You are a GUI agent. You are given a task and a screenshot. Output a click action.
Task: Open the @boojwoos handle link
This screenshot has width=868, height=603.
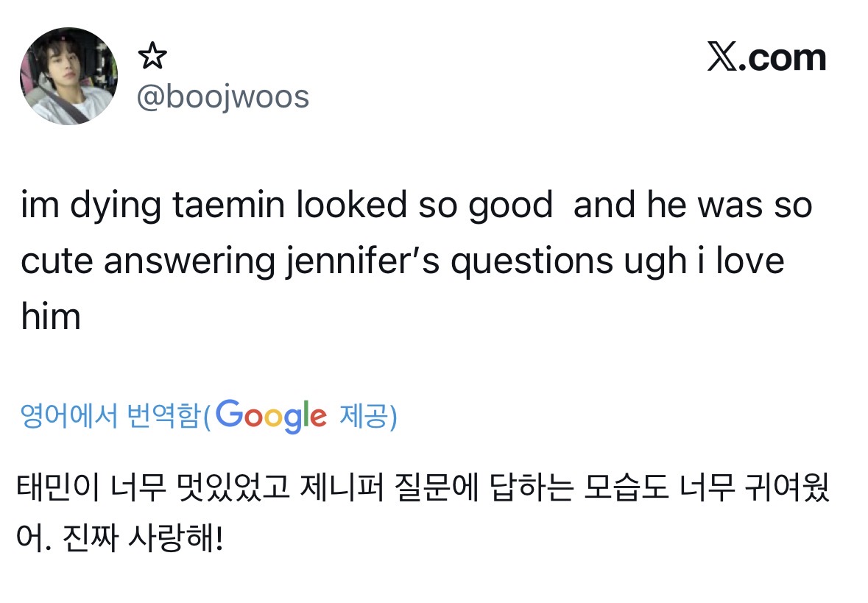point(223,97)
